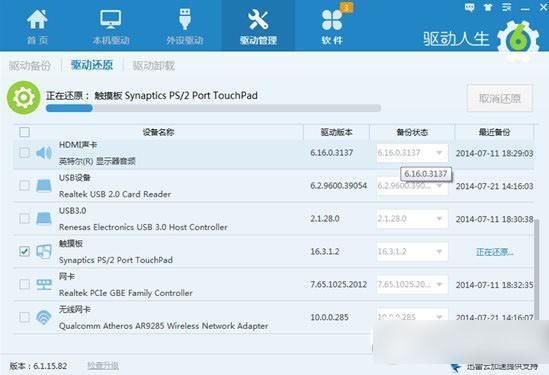Screen dimensions: 549x375
Task: Click the 无线网卡 Wi-Fi icon
Action: coord(44,317)
